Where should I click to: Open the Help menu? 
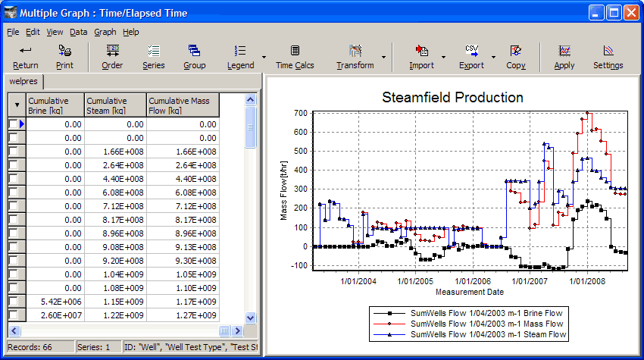[131, 32]
